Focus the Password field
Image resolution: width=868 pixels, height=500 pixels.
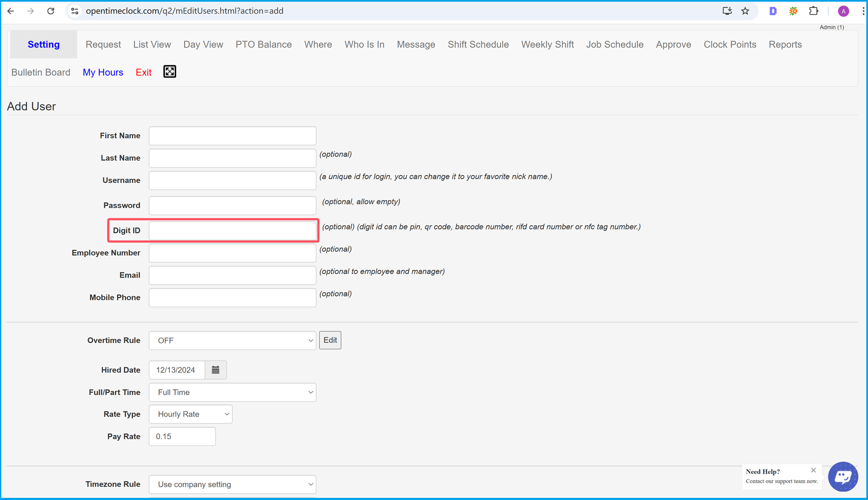(232, 205)
